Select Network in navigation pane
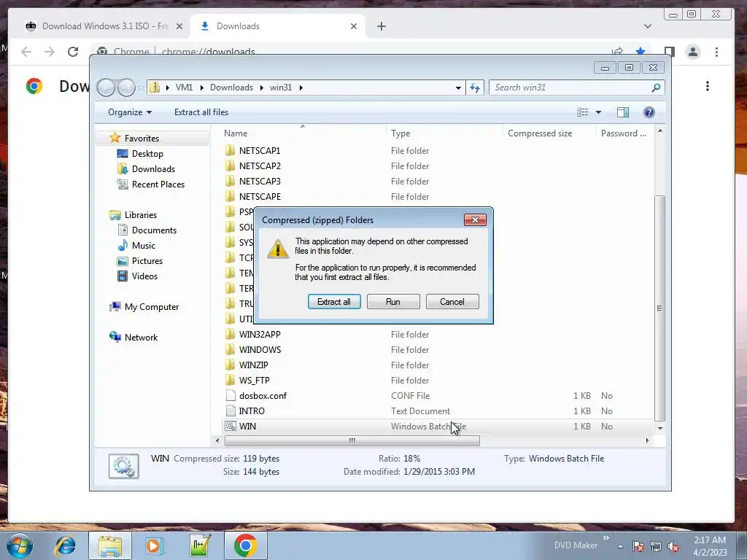747x560 pixels. click(x=141, y=337)
